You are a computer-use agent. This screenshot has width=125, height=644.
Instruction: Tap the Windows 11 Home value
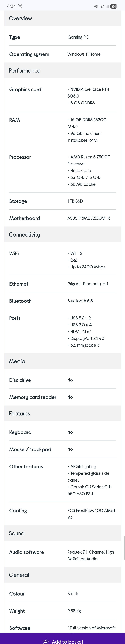click(x=84, y=54)
